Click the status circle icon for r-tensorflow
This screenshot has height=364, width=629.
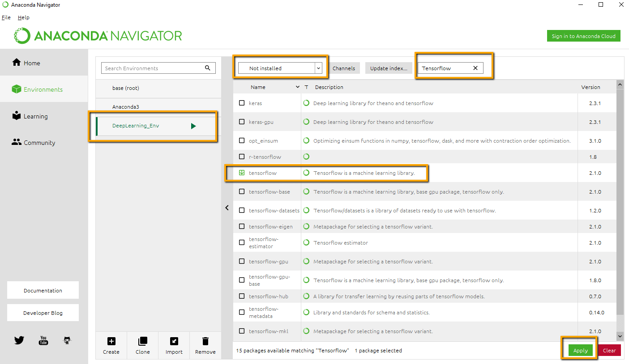(x=306, y=157)
